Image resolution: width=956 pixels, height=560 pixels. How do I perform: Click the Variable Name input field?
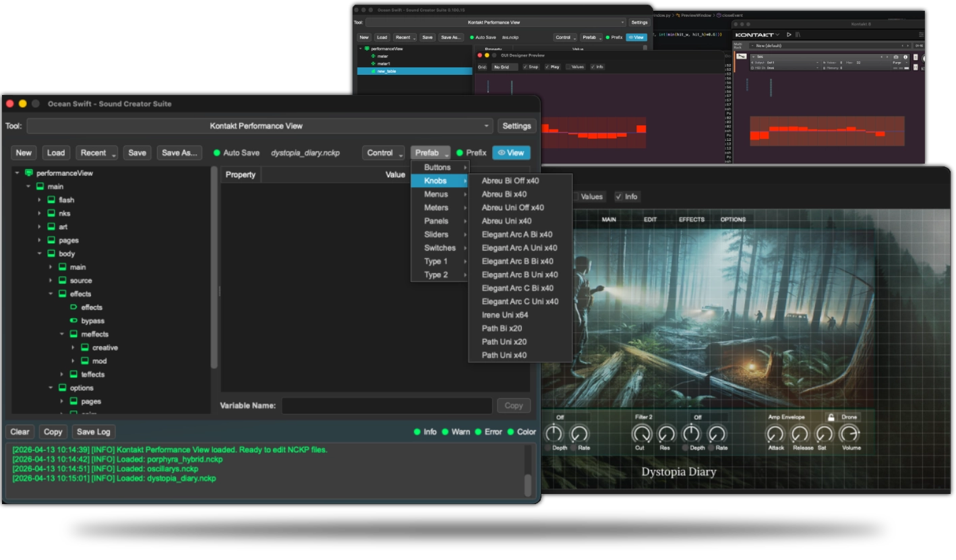pyautogui.click(x=386, y=406)
